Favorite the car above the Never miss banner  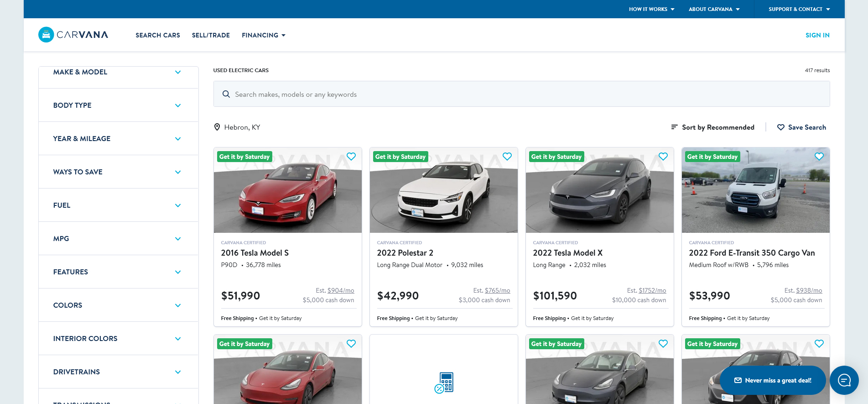tap(819, 343)
